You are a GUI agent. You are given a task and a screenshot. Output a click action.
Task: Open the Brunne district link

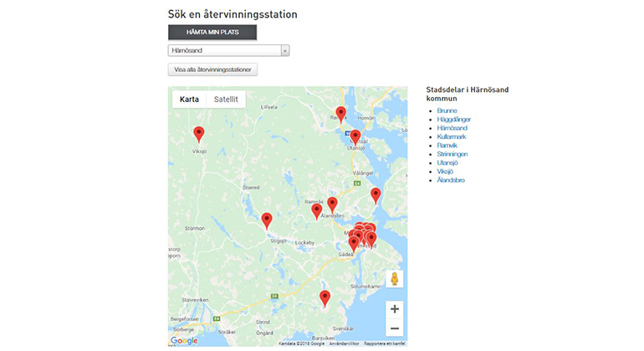[x=447, y=110]
